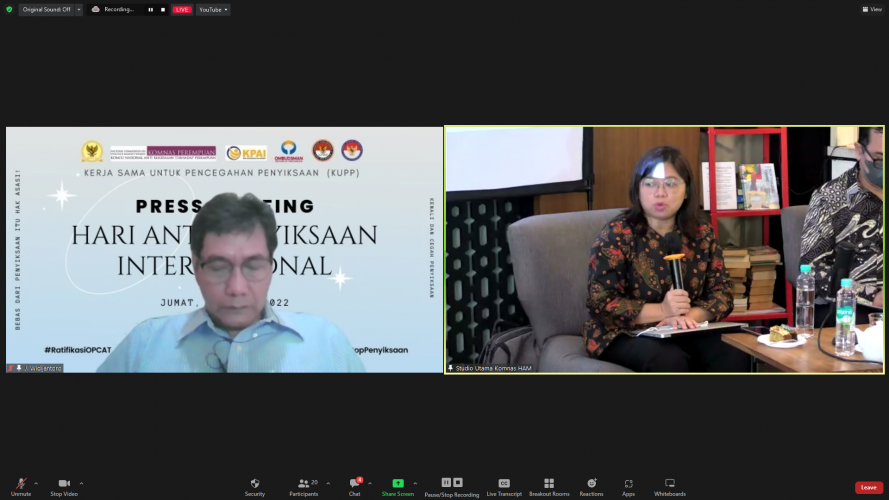
Task: Enable Live Transcript captions
Action: tap(504, 484)
